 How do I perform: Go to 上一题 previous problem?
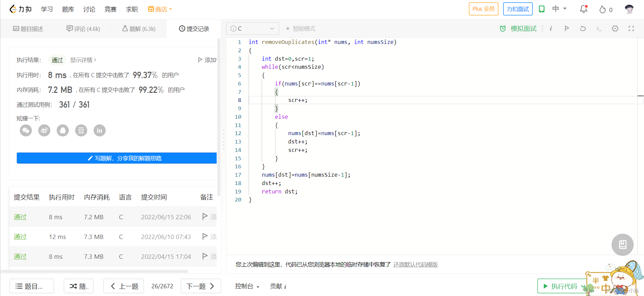coord(124,286)
